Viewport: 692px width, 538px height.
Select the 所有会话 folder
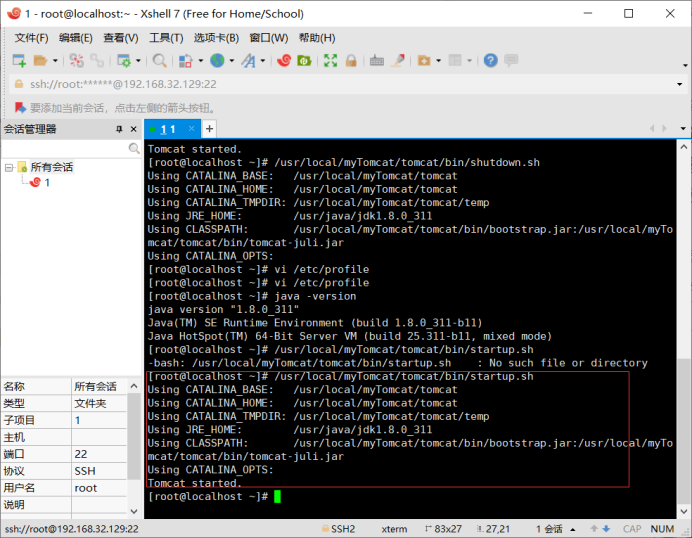click(52, 167)
